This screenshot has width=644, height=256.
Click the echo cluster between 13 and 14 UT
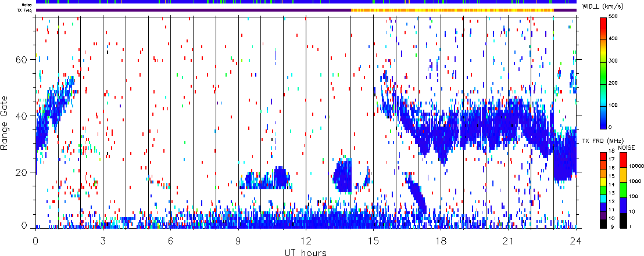tap(342, 175)
